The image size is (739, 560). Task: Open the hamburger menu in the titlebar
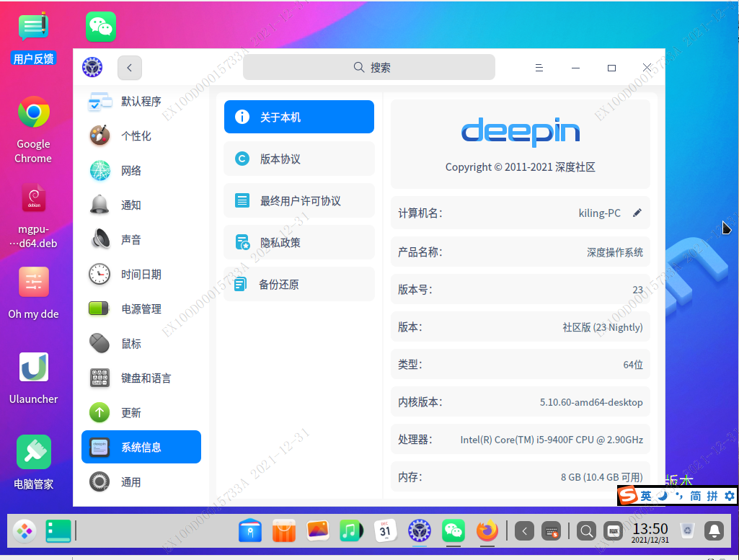point(539,67)
